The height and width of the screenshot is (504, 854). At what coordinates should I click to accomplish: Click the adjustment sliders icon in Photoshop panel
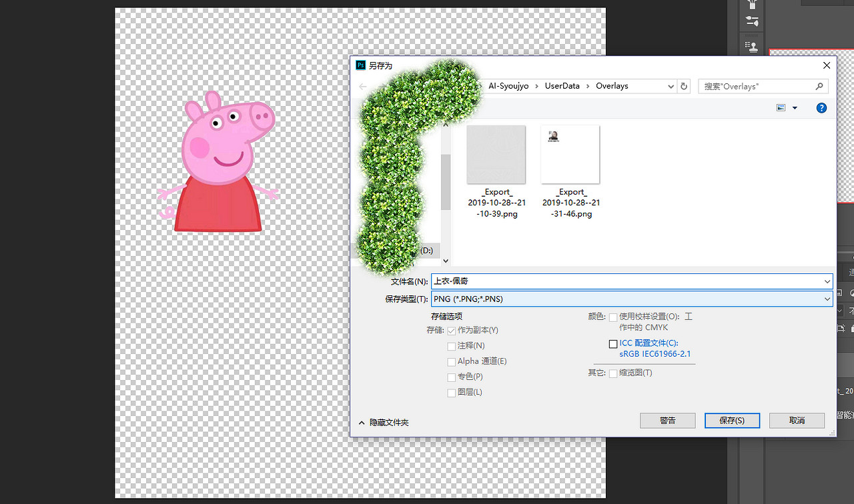[752, 21]
